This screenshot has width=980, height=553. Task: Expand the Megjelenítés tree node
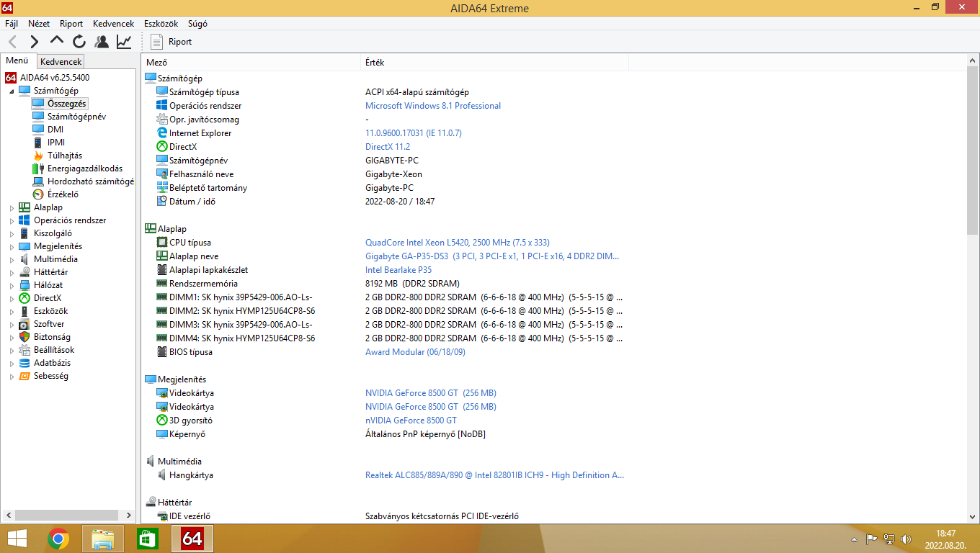pyautogui.click(x=12, y=246)
